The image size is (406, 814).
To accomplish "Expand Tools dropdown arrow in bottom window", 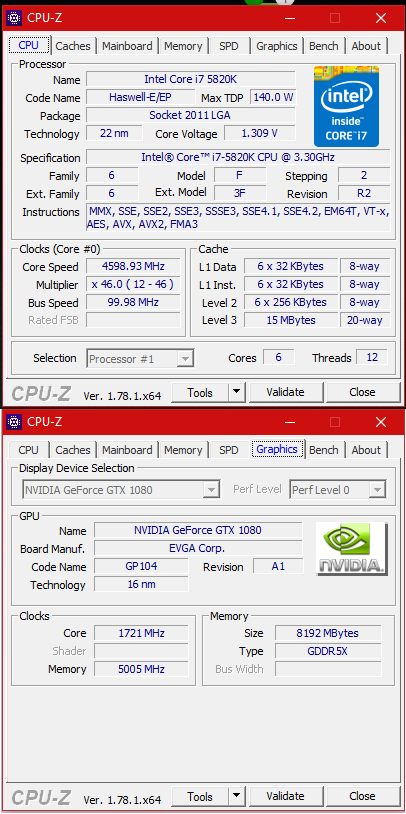I will [237, 796].
